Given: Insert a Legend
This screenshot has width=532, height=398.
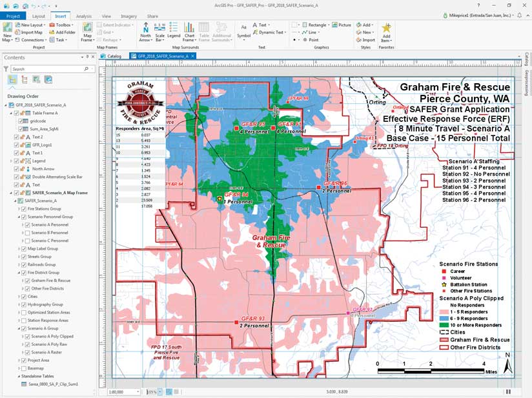Looking at the screenshot, I should 174,30.
